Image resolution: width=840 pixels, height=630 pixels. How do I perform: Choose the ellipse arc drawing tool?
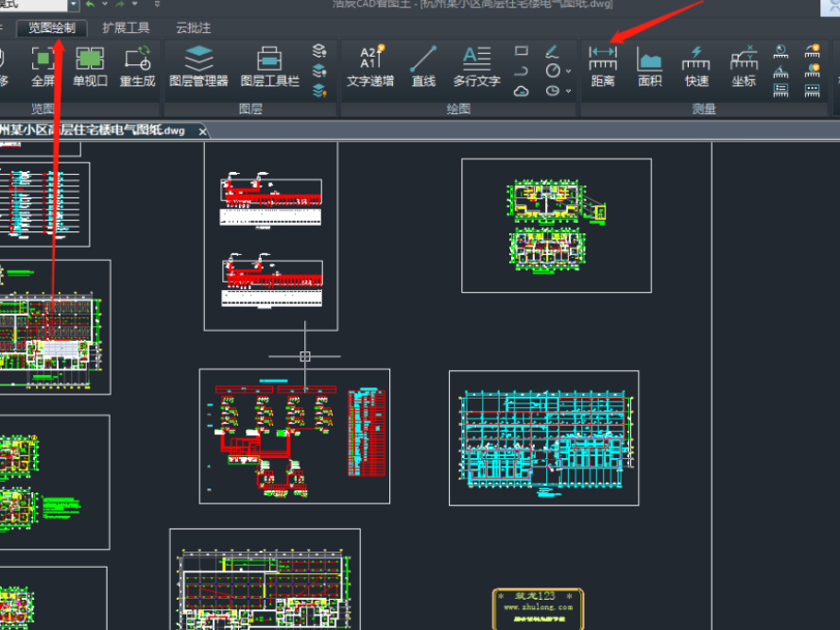[553, 91]
